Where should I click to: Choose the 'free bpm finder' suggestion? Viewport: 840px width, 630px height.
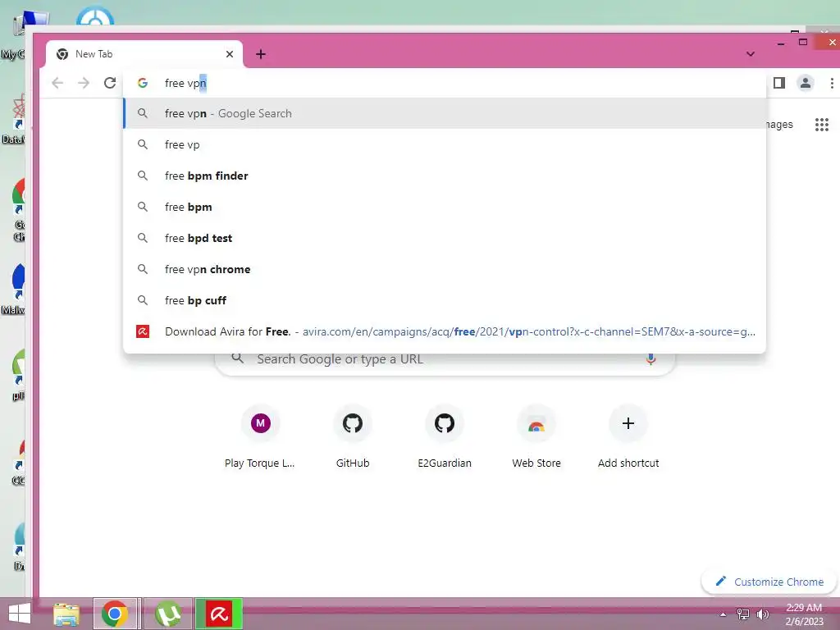445,176
